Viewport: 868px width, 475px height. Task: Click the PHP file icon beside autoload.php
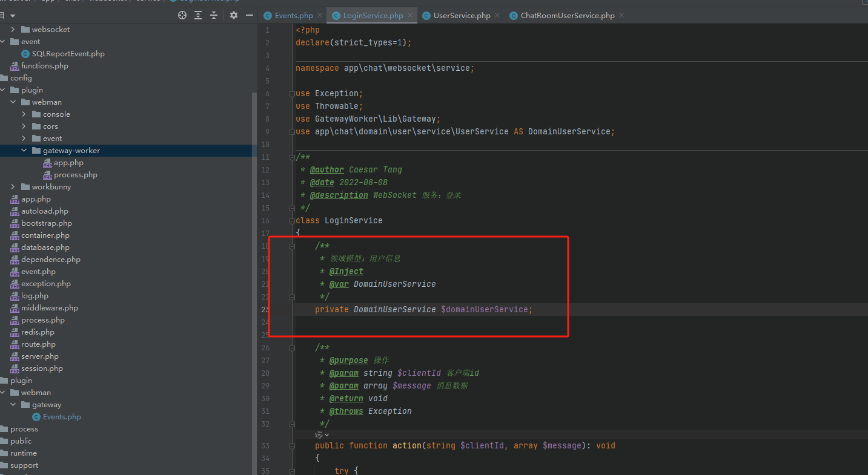[x=15, y=211]
